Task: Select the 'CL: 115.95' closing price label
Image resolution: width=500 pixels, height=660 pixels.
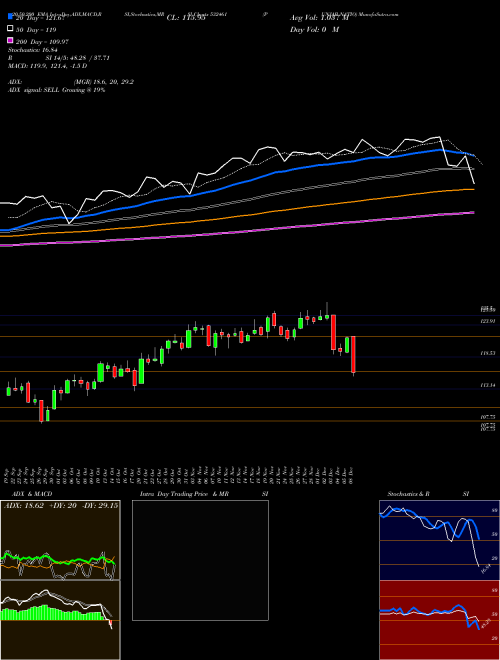Action: coord(186,18)
